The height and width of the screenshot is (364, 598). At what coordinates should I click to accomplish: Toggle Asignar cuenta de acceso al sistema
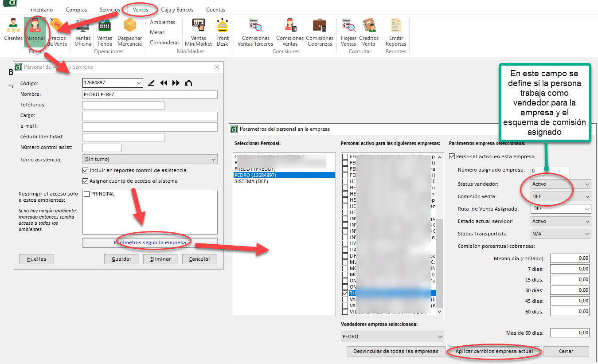tap(86, 181)
